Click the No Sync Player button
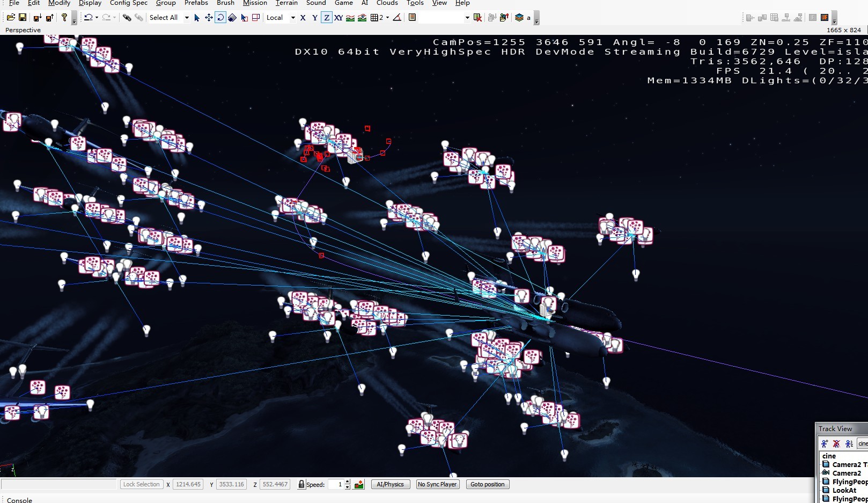 tap(437, 484)
